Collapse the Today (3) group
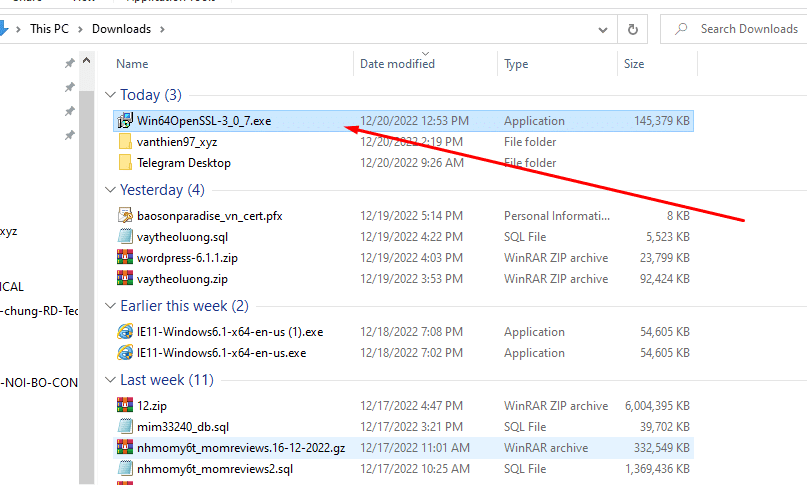 pyautogui.click(x=110, y=95)
